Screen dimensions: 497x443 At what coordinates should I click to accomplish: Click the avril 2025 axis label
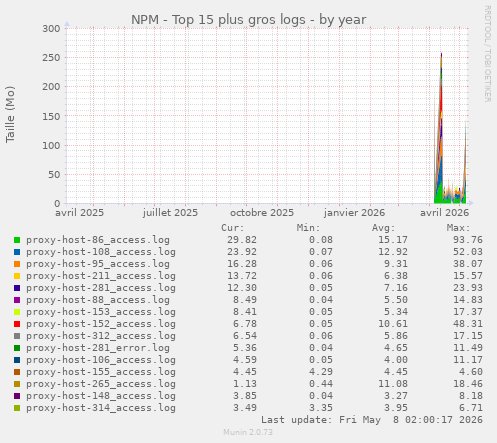click(79, 213)
